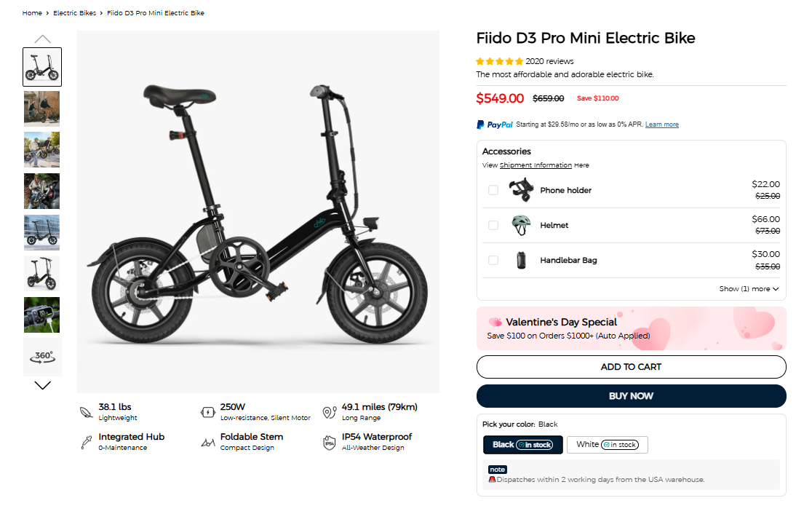The width and height of the screenshot is (812, 506).
Task: Select the White color option
Action: (x=607, y=445)
